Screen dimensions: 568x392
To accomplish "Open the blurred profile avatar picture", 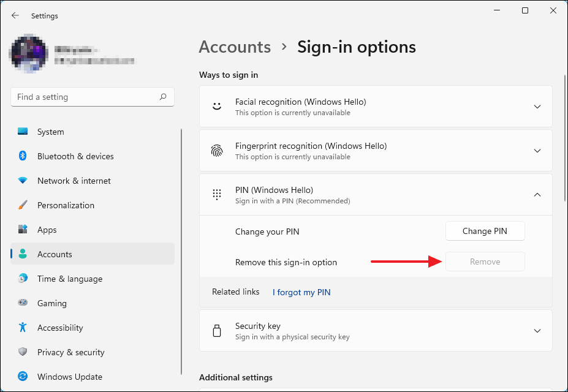I will click(29, 53).
